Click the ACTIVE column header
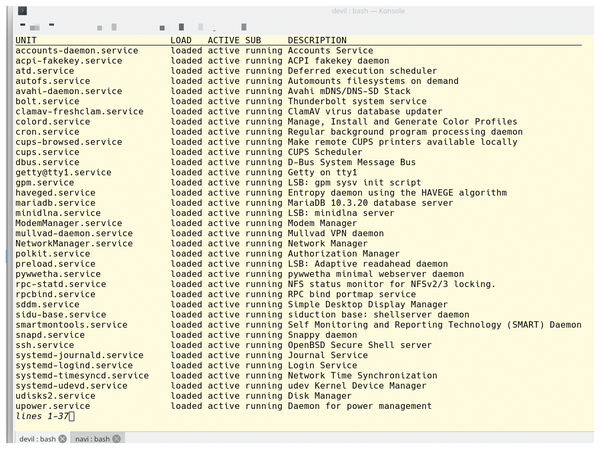This screenshot has height=449, width=600. pos(223,40)
